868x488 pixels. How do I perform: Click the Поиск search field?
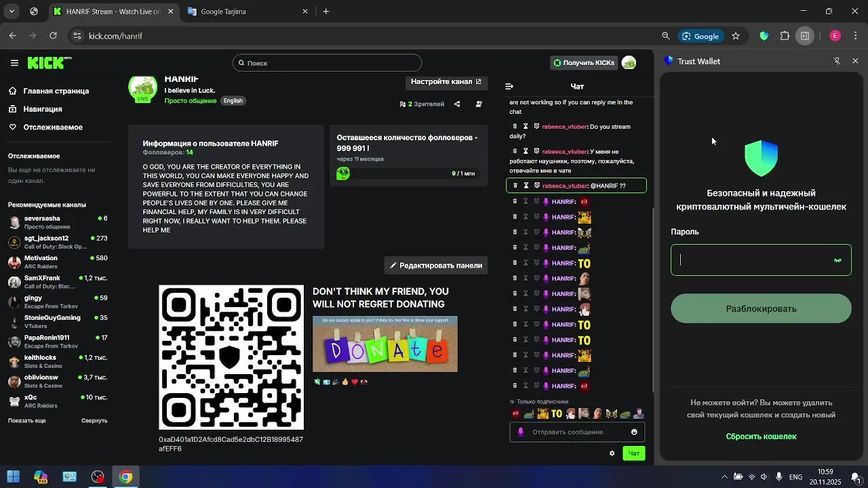coord(327,63)
